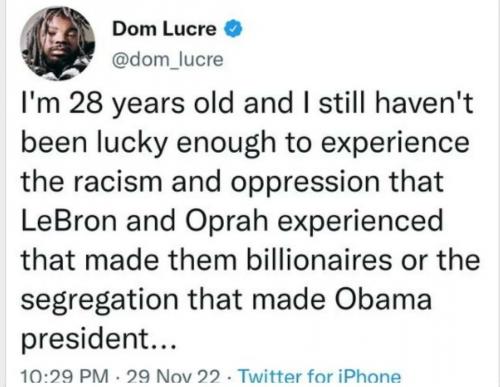Open the Twitter for iPhone source link
Image resolution: width=500 pixels, height=387 pixels.
click(320, 377)
